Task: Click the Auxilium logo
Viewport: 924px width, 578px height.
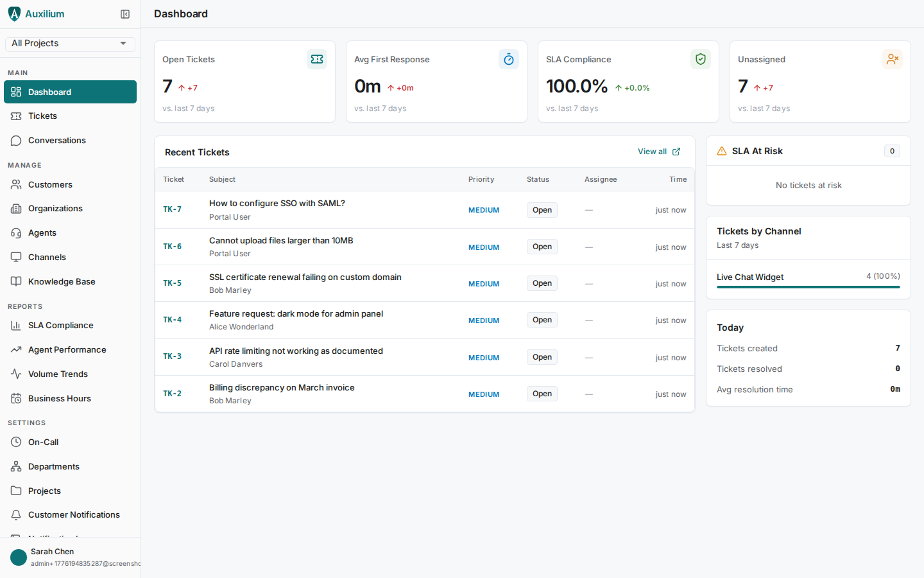Action: coord(14,13)
